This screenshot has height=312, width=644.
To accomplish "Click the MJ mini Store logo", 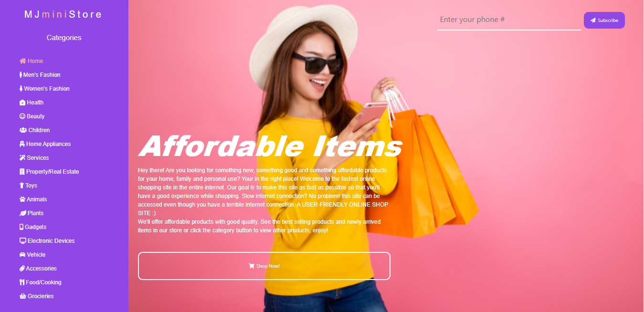I will [63, 14].
